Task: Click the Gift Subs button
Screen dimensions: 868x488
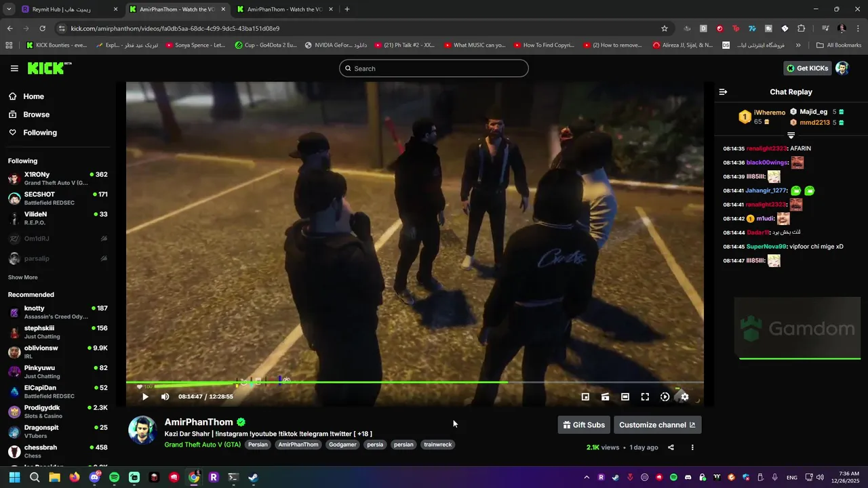Action: (583, 425)
